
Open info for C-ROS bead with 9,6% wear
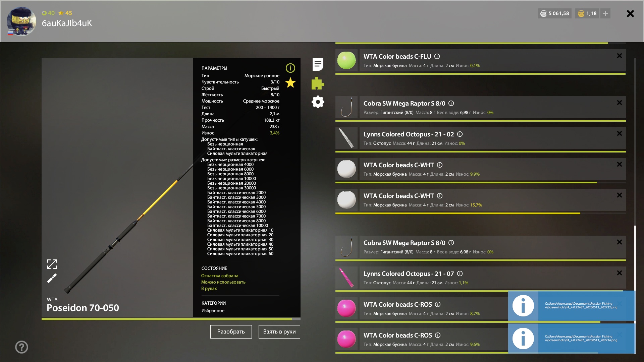click(438, 335)
